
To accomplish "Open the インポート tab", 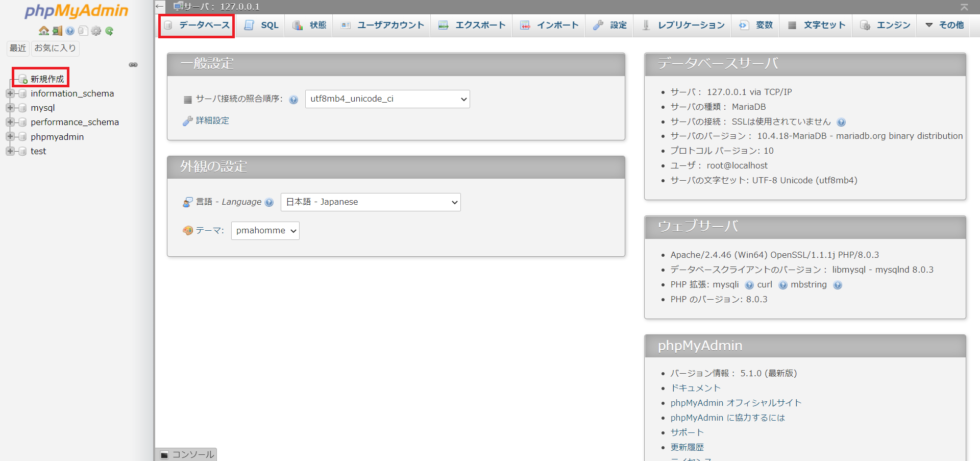I will tap(549, 25).
